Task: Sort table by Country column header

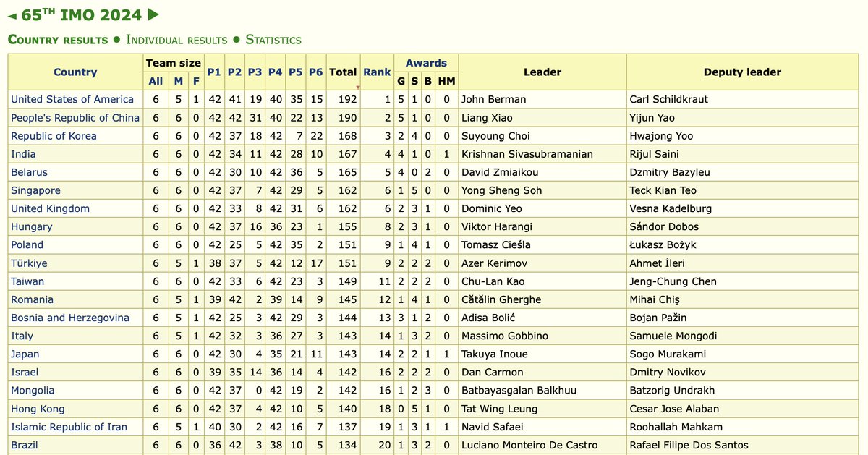Action: click(75, 72)
